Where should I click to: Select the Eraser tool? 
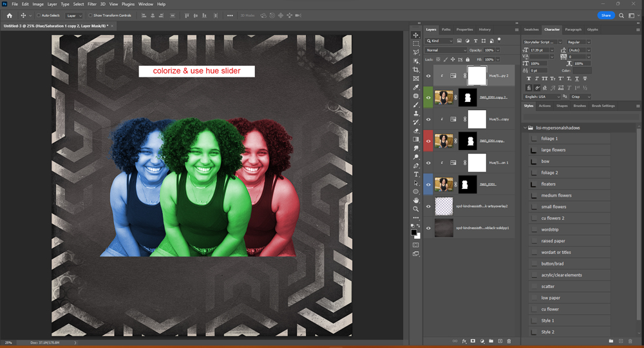click(x=415, y=131)
